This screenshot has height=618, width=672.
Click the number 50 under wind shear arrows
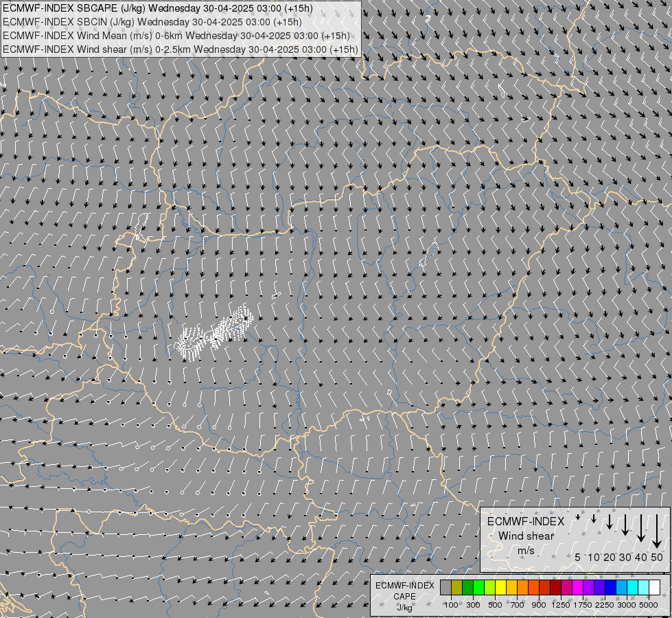tap(657, 557)
